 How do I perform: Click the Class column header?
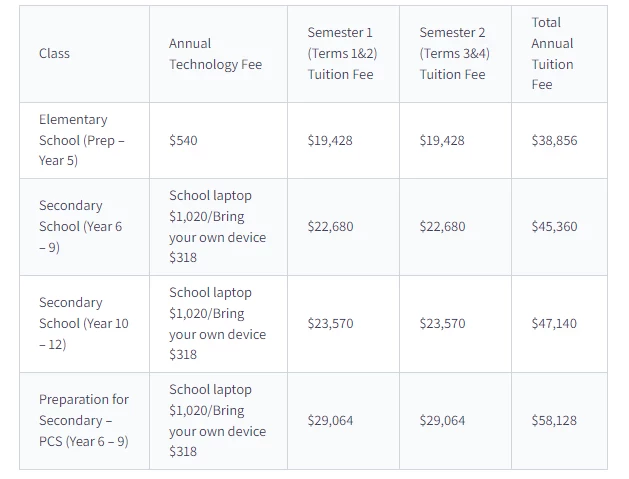(54, 53)
